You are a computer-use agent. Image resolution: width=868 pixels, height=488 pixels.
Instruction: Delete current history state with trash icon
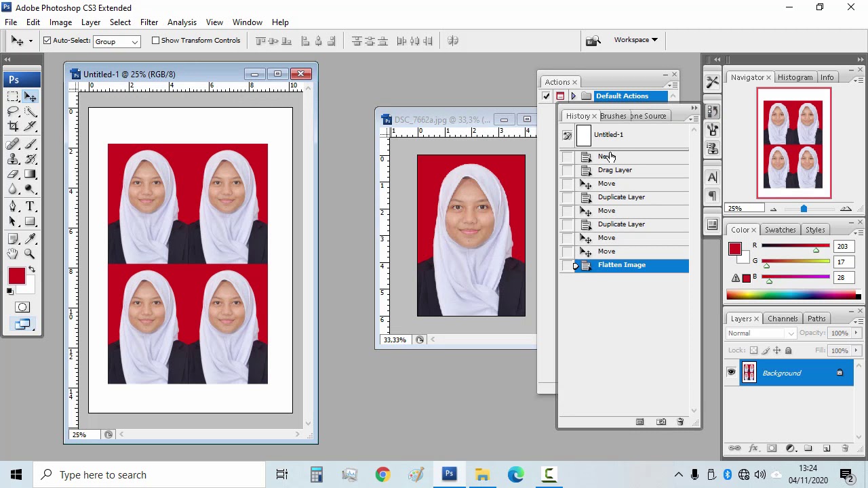pyautogui.click(x=680, y=422)
